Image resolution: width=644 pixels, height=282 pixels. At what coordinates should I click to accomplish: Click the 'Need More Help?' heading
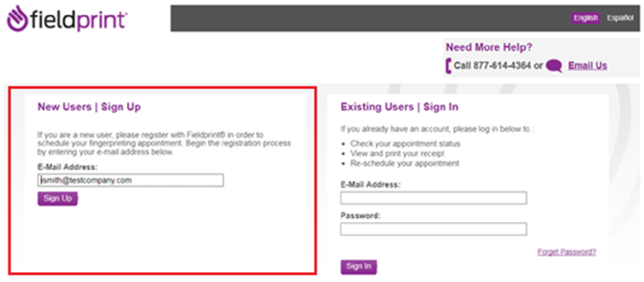[489, 48]
